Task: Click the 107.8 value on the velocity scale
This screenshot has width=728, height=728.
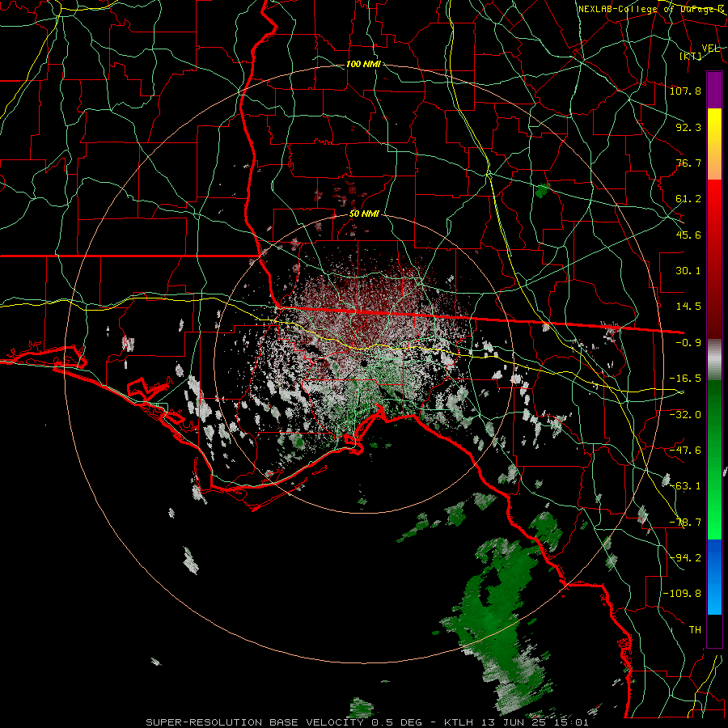Action: [x=685, y=91]
